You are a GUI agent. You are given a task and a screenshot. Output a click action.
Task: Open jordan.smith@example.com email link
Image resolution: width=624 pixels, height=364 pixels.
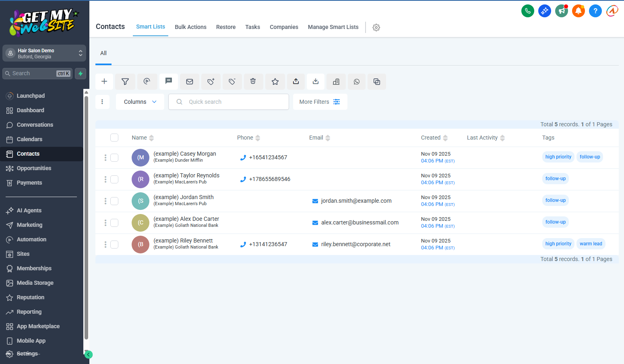pos(356,201)
